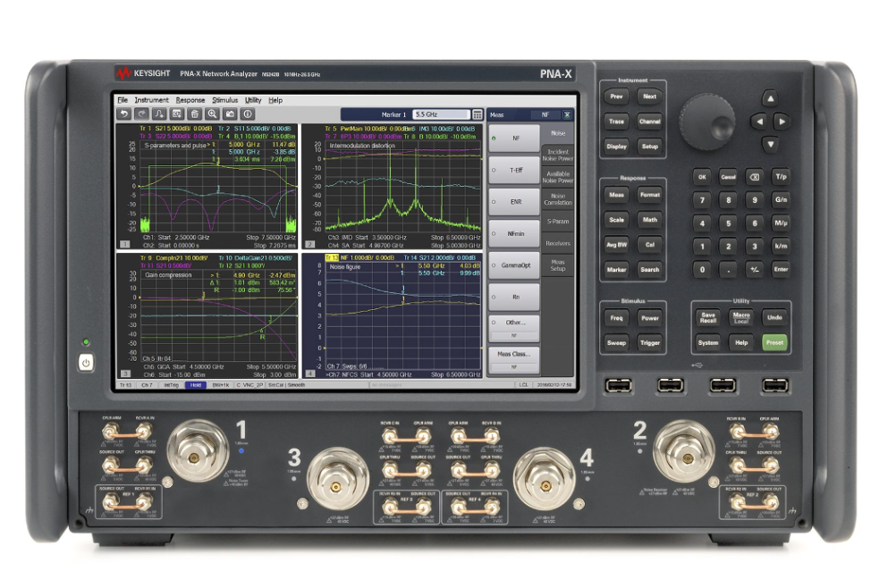Image resolution: width=879 pixels, height=588 pixels.
Task: Open the Stimulus menu
Action: (224, 100)
